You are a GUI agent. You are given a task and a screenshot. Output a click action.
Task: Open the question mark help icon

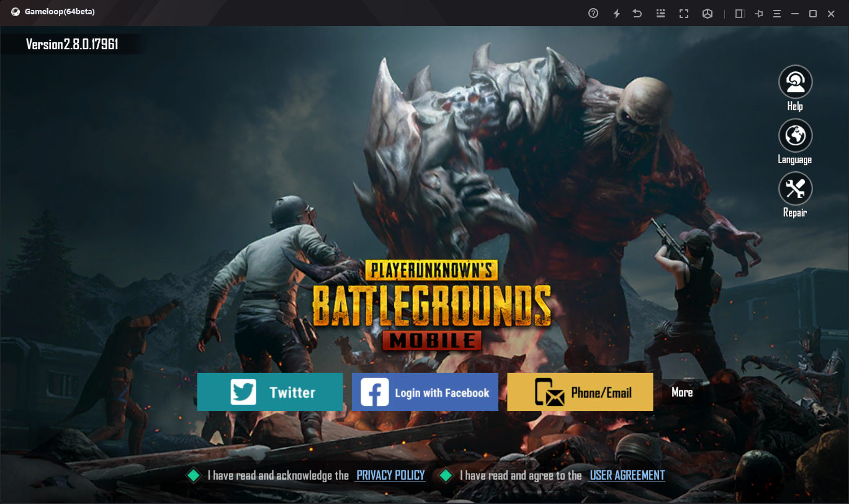point(594,13)
